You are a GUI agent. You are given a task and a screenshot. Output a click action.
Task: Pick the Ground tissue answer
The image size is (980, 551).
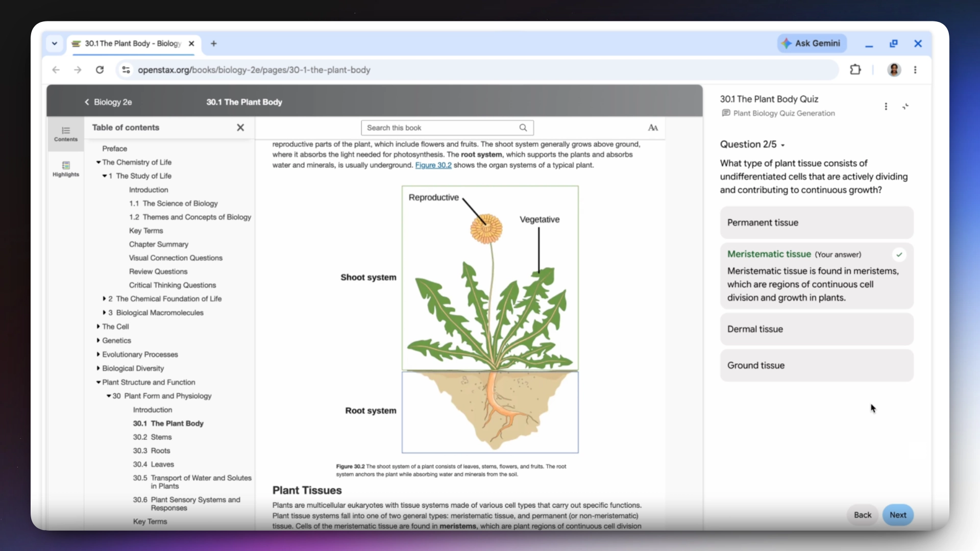(817, 365)
